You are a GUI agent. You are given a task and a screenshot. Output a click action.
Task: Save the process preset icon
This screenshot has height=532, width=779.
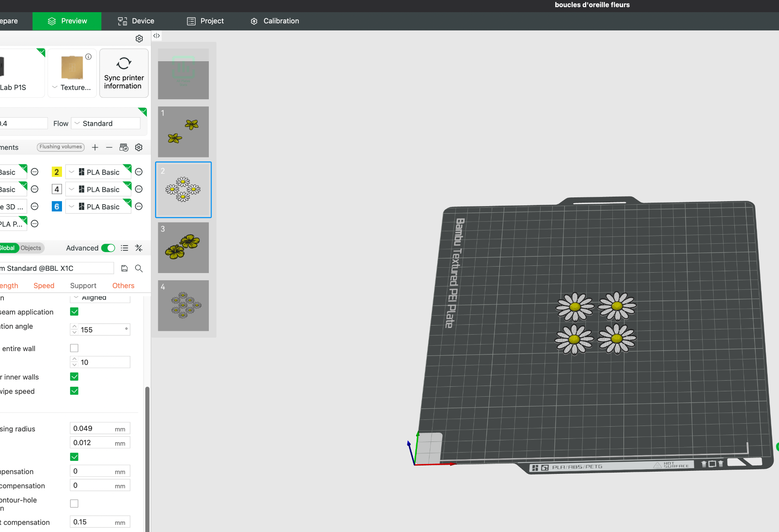(124, 268)
